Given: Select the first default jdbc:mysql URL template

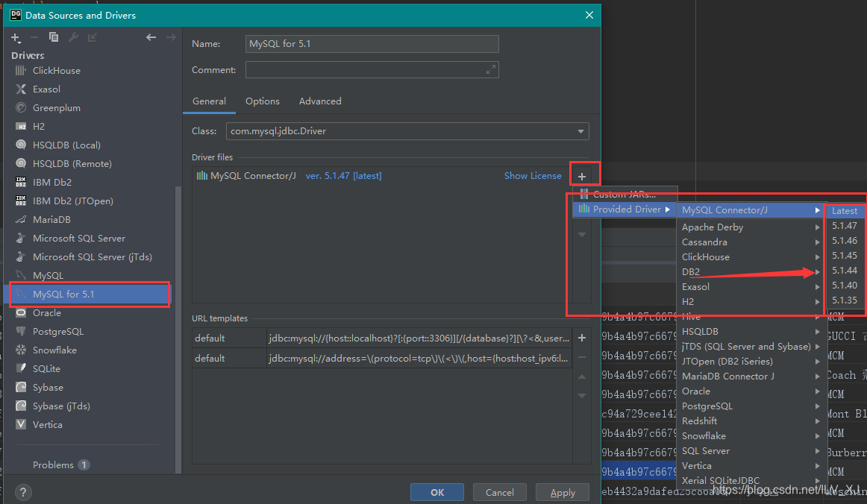Looking at the screenshot, I should (382, 338).
